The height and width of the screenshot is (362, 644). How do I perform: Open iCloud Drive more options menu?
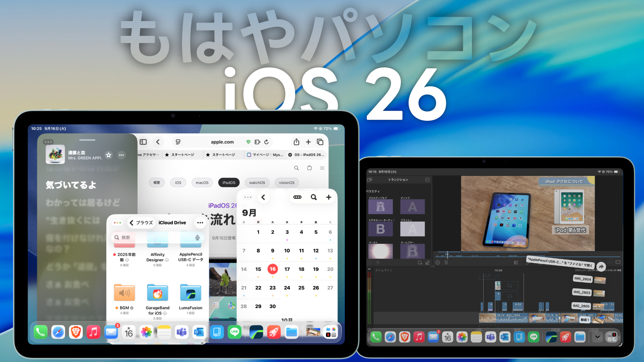(x=200, y=223)
